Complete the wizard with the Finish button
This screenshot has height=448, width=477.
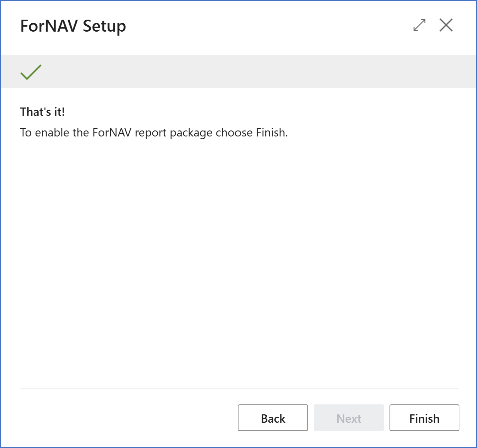point(424,418)
